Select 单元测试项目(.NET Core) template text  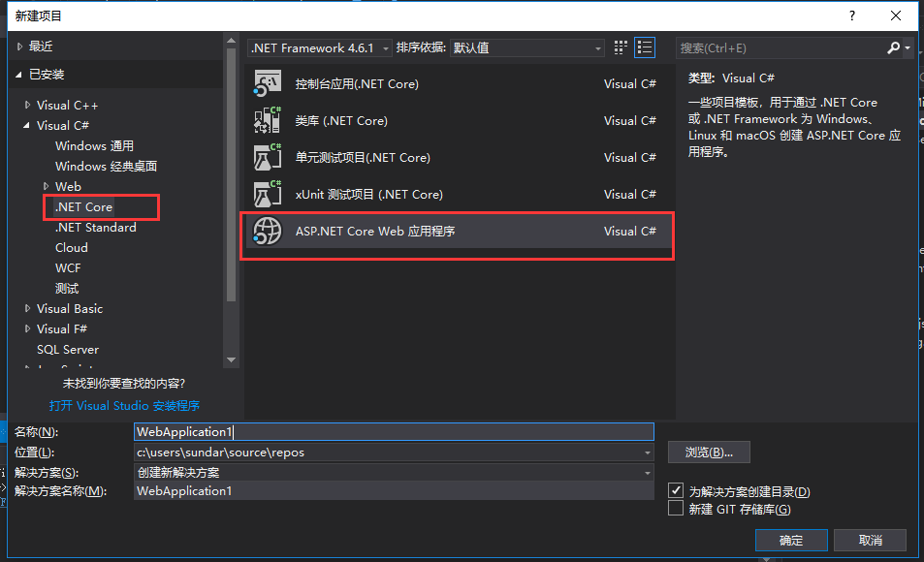coord(363,157)
